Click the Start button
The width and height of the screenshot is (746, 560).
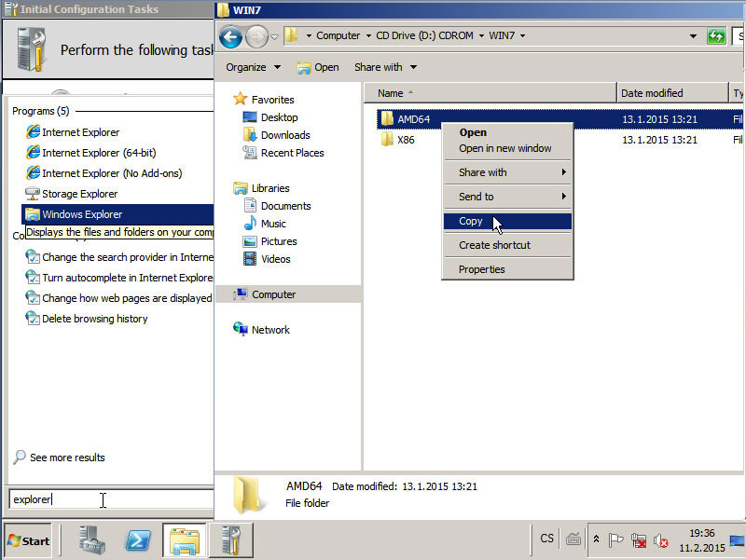29,540
